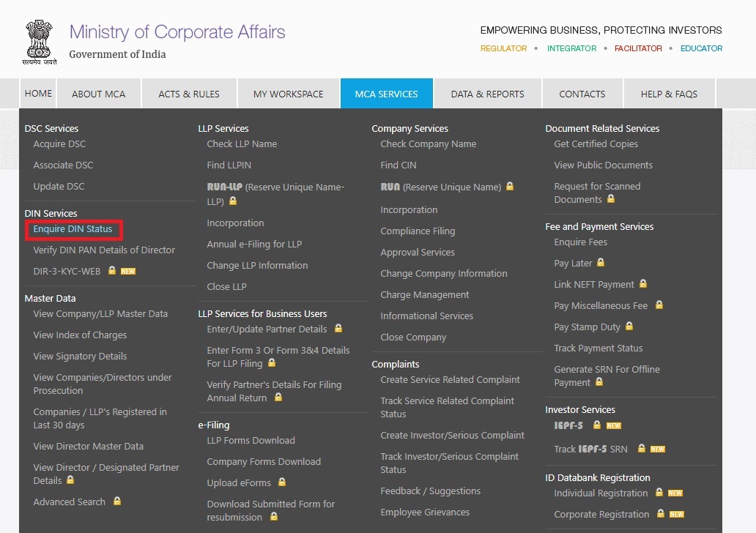
Task: Click lock icon next to IEPF-5
Action: click(597, 425)
